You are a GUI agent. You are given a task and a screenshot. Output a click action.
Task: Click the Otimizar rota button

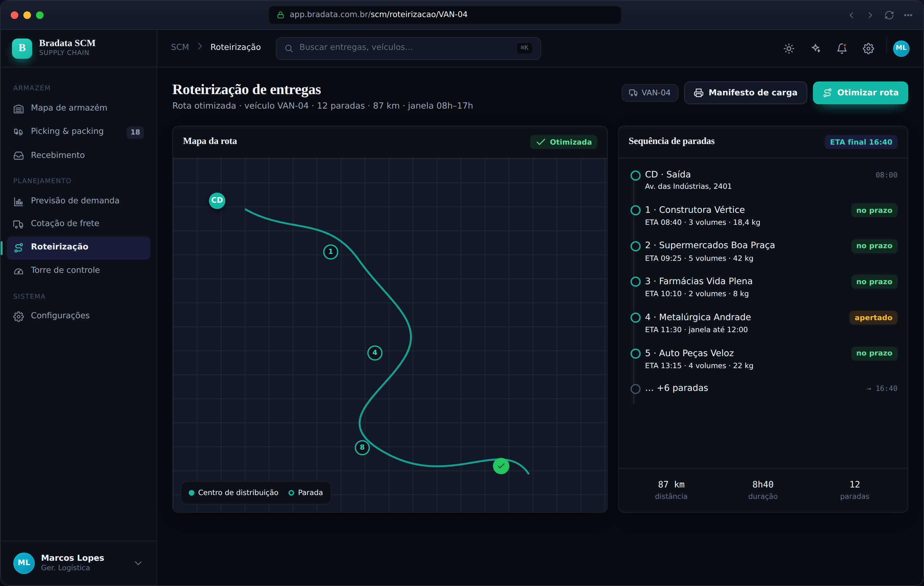pos(860,93)
